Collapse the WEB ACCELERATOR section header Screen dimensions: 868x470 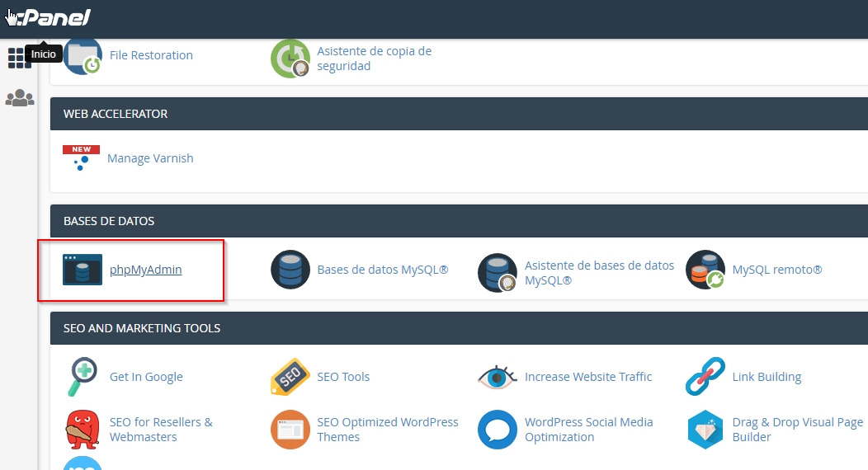(459, 114)
